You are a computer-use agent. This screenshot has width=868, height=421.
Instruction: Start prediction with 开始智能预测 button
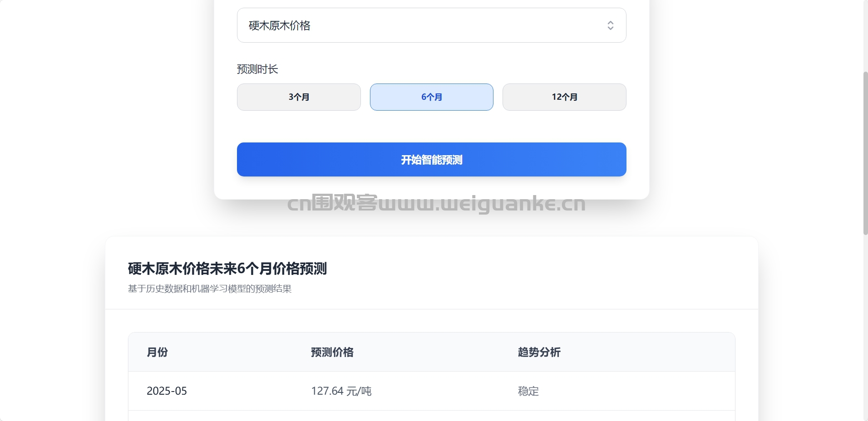(431, 160)
